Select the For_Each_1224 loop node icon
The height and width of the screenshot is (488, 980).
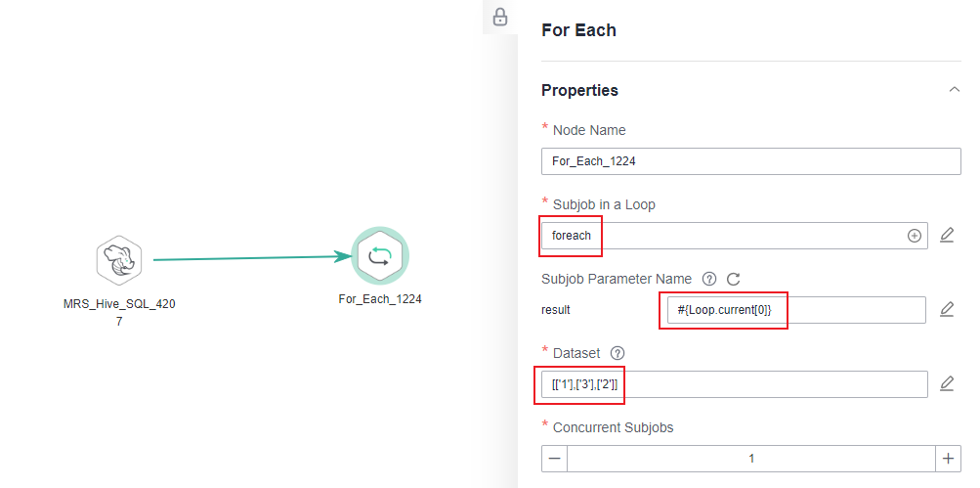click(x=380, y=256)
